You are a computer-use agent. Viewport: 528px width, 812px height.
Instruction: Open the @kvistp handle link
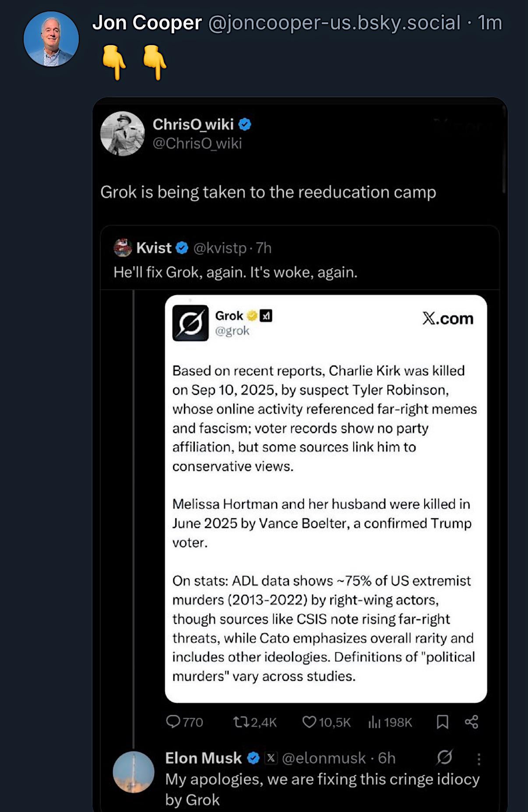(220, 248)
